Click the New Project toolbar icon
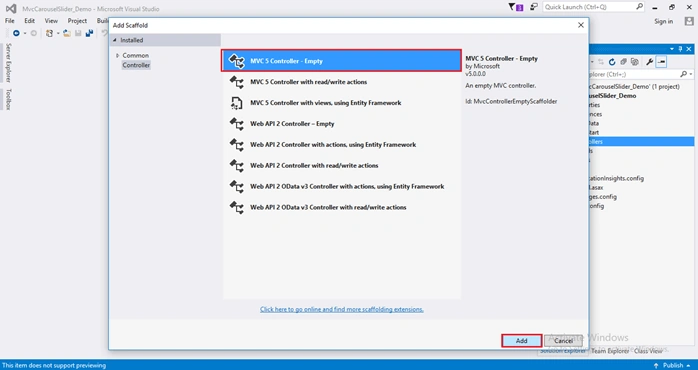Image resolution: width=698 pixels, height=370 pixels. 49,33
